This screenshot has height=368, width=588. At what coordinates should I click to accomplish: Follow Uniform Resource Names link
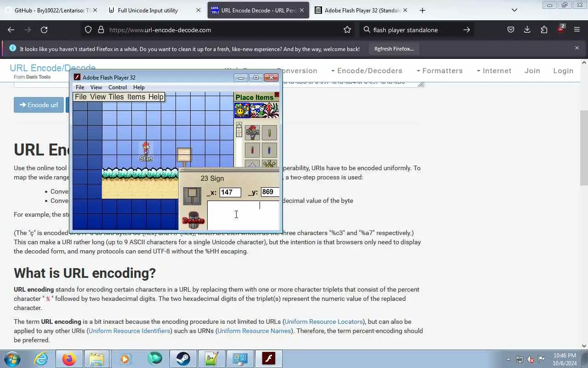[x=254, y=331]
